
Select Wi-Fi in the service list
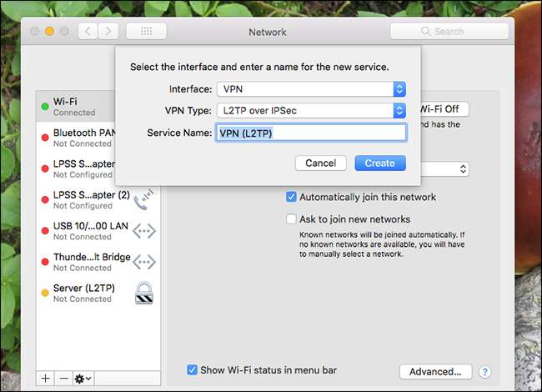76,107
